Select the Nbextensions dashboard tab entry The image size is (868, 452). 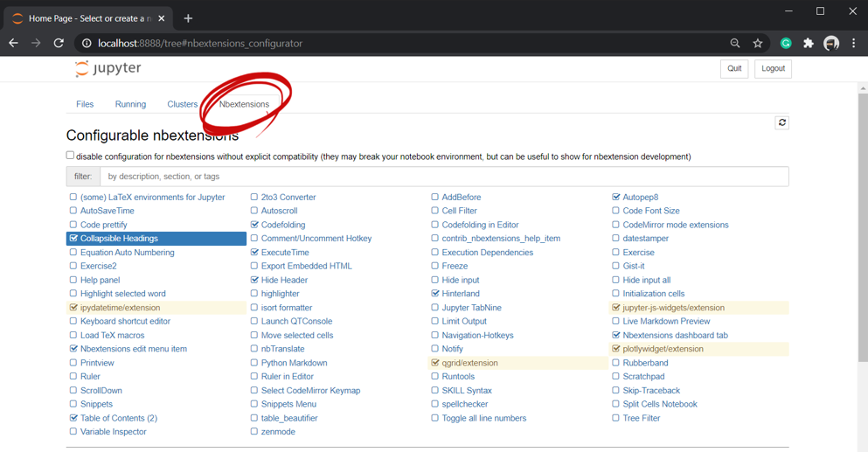tap(675, 335)
